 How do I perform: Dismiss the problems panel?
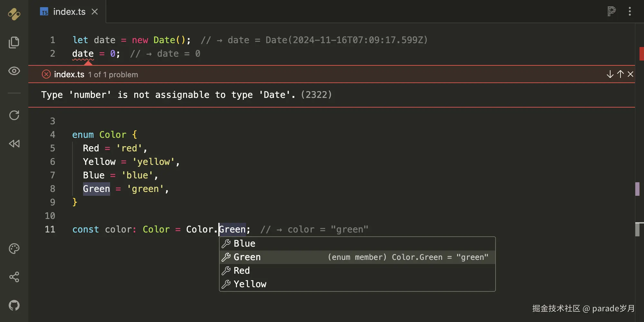click(x=630, y=74)
